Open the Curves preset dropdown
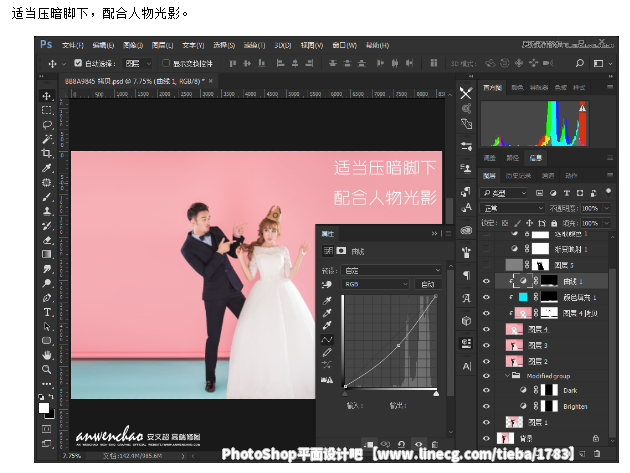Screen dimensions: 630x473 click(391, 270)
